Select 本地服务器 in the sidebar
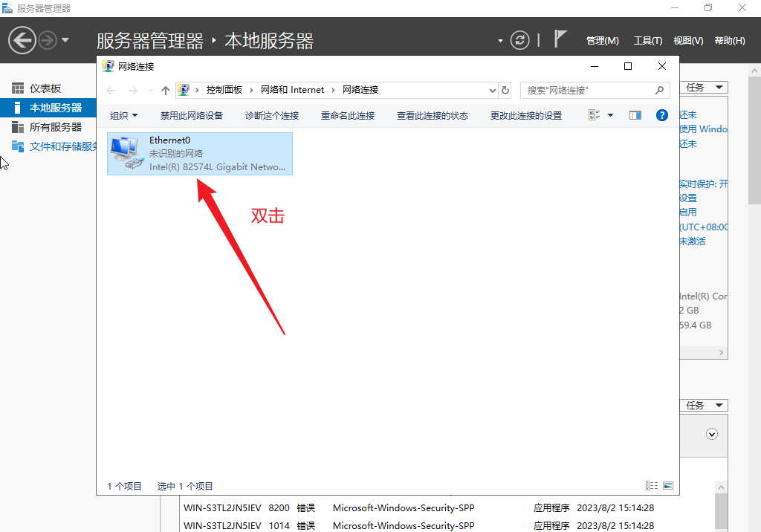Viewport: 761px width, 532px height. [48, 108]
